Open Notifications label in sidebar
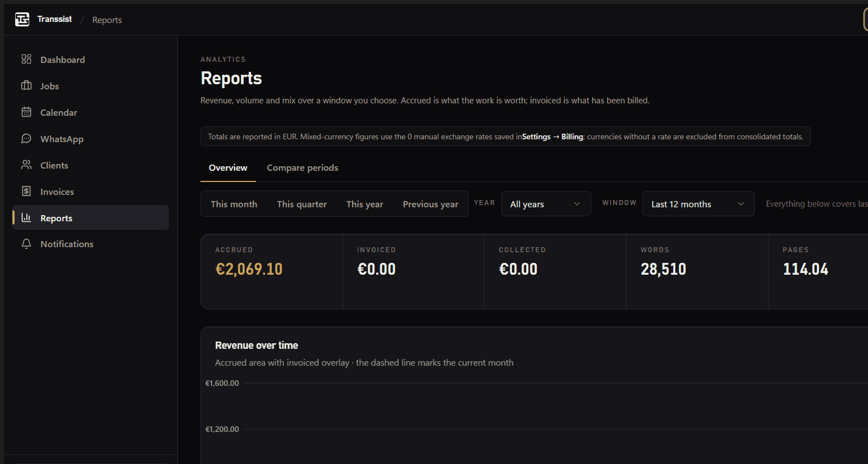This screenshot has height=464, width=868. (x=67, y=244)
